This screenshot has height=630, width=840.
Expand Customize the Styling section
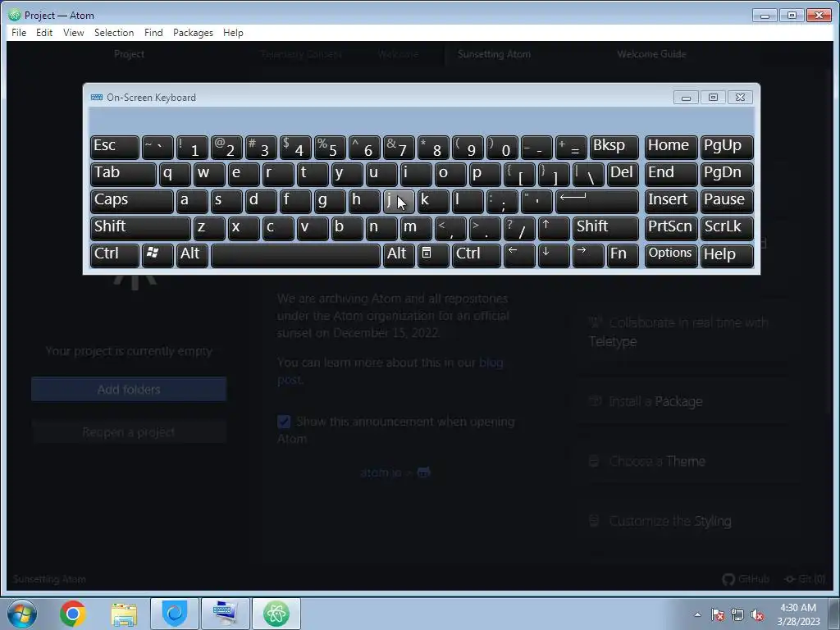pyautogui.click(x=683, y=521)
